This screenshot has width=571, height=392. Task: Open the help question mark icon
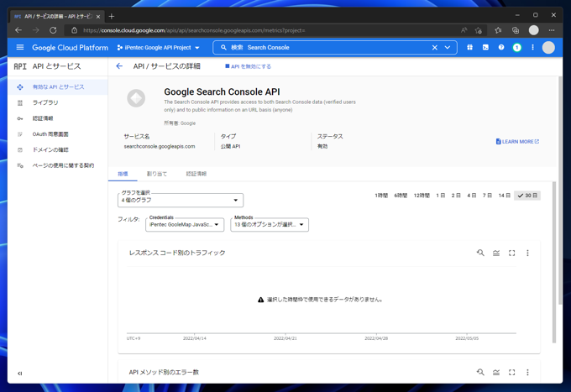[501, 47]
